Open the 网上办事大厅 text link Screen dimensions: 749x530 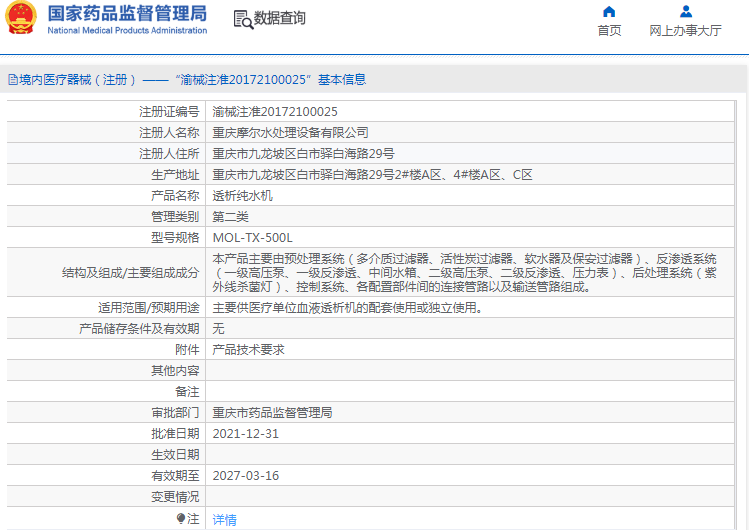click(685, 31)
